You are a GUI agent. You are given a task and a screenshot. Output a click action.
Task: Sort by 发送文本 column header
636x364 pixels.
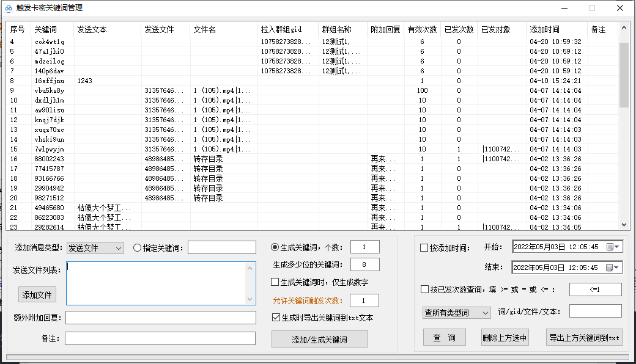108,29
